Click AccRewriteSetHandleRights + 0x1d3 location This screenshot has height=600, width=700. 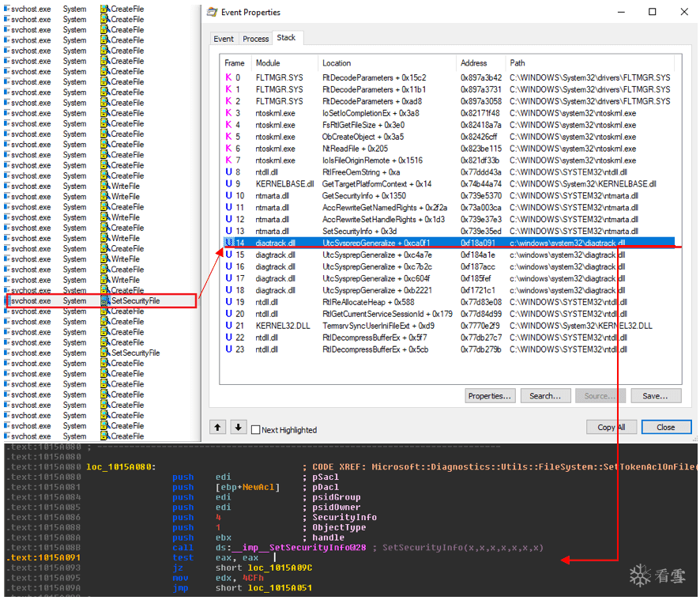[383, 219]
